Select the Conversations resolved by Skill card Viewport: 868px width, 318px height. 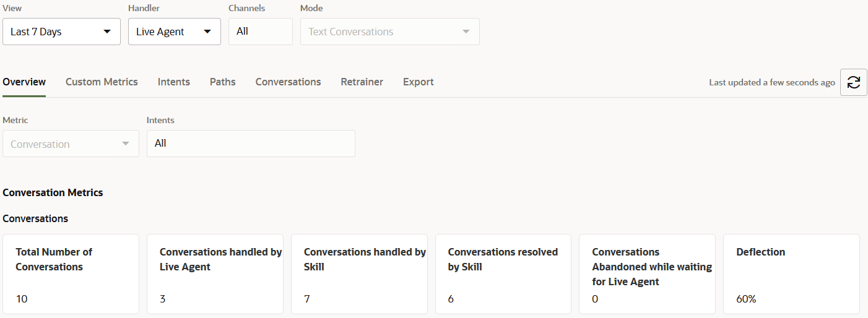click(x=503, y=274)
